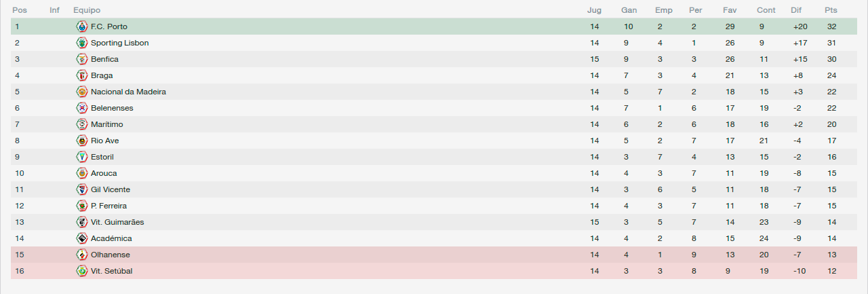The image size is (868, 294).
Task: Open the Arouca team link
Action: click(104, 173)
